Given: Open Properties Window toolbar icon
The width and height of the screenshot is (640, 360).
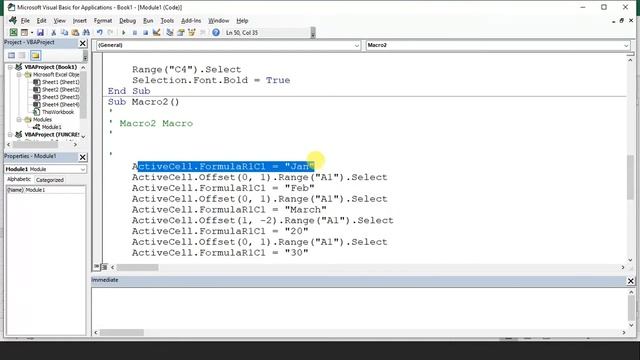Looking at the screenshot, I should click(x=180, y=32).
